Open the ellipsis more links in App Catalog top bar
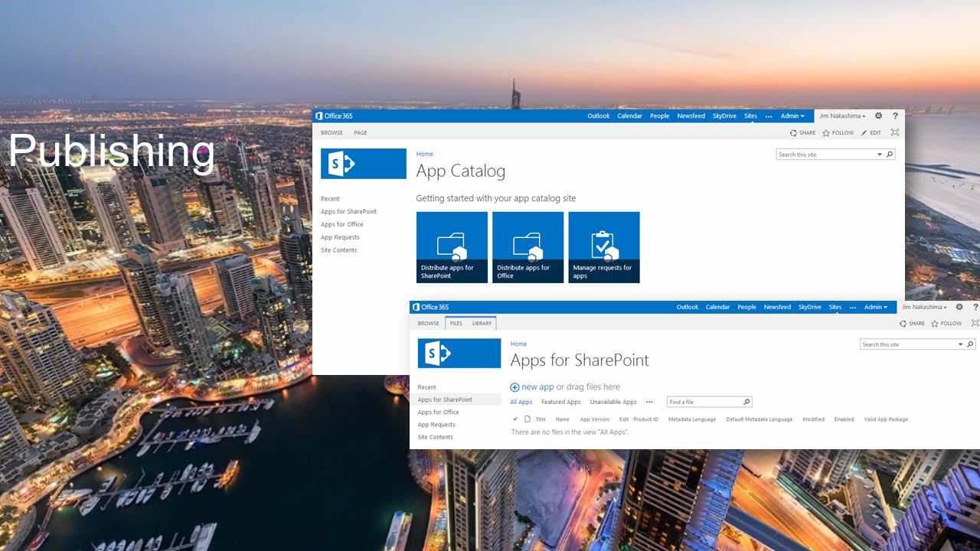The width and height of the screenshot is (980, 551). 769,116
